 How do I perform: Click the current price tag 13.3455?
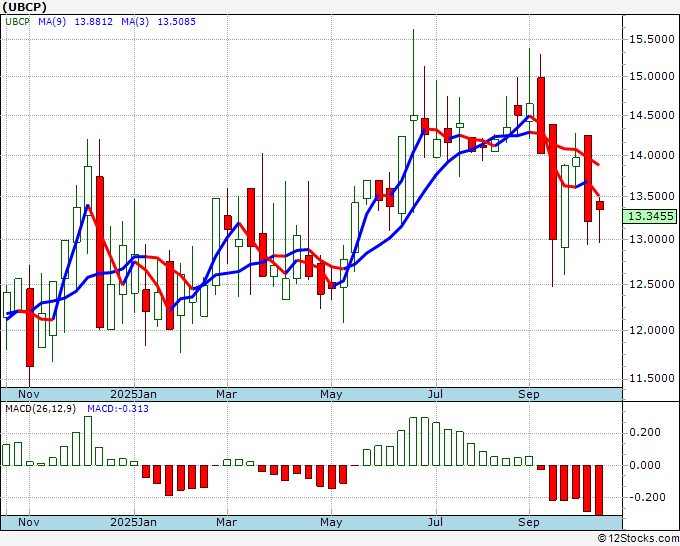[651, 216]
